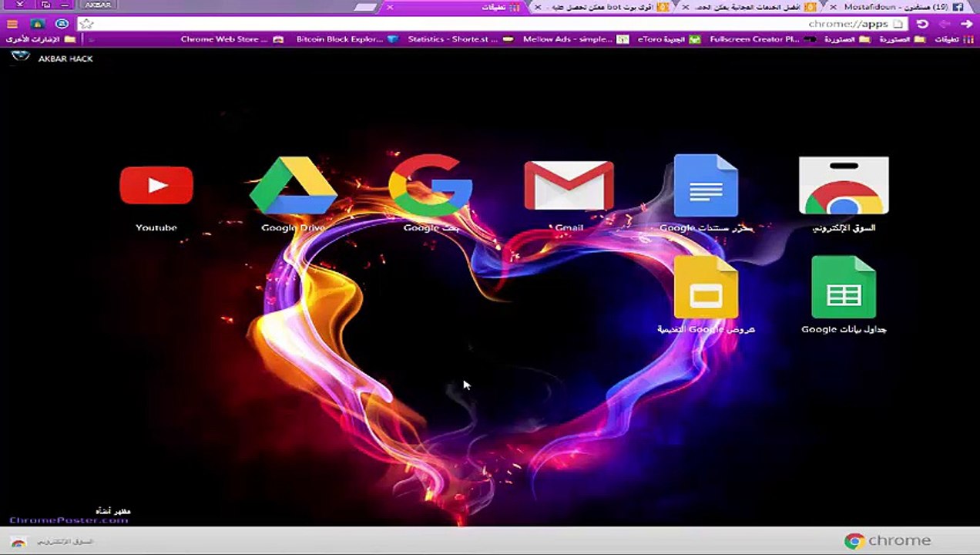Click the reload page button
Image resolution: width=980 pixels, height=555 pixels.
click(922, 24)
